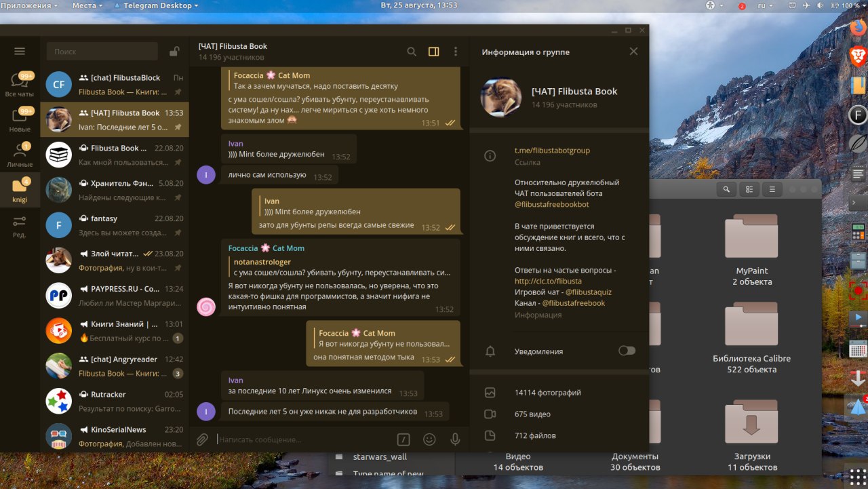868x489 pixels.
Task: Open the 'Flibusta Book' channel dated 22.08.20
Action: tap(115, 155)
